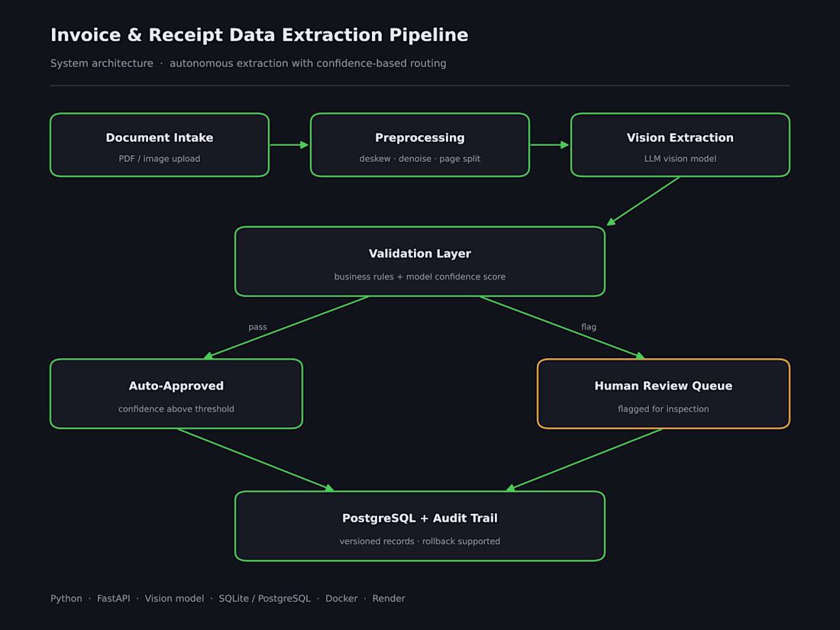This screenshot has height=630, width=840.
Task: Click the "flag" edge label
Action: (589, 327)
